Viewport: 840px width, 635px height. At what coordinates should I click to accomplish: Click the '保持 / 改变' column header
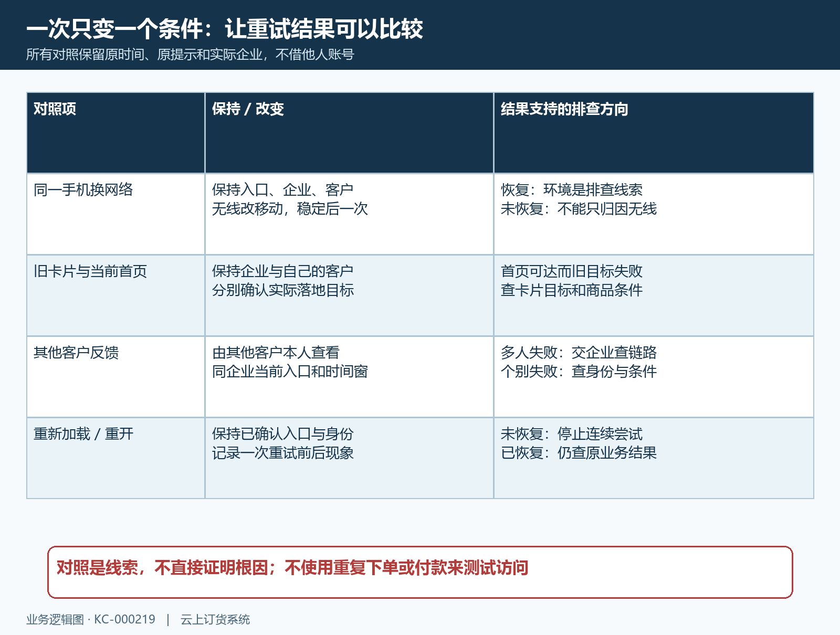[x=349, y=133]
